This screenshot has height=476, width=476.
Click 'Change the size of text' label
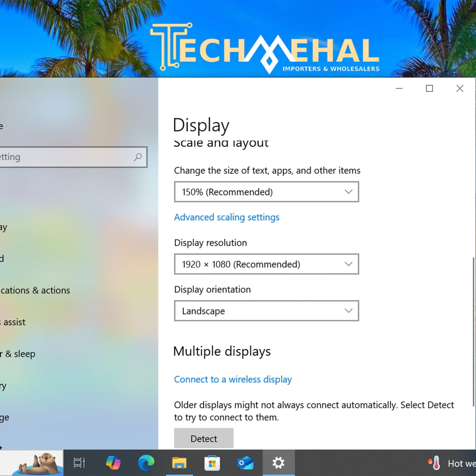pos(267,171)
